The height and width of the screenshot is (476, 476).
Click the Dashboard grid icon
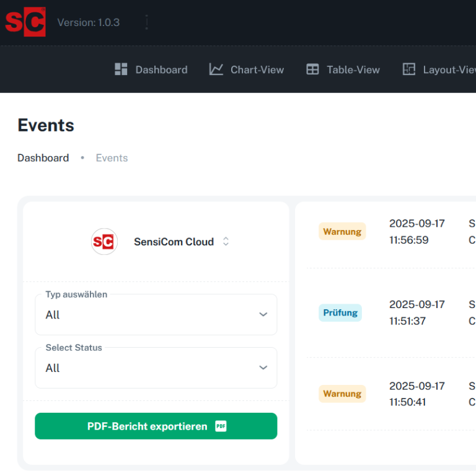coord(121,69)
